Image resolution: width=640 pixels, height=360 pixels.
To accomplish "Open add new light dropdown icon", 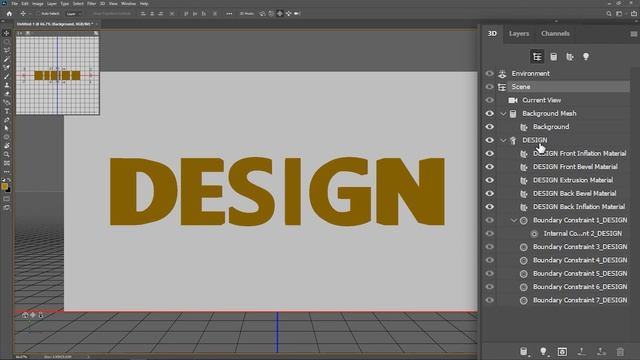I will pyautogui.click(x=543, y=352).
